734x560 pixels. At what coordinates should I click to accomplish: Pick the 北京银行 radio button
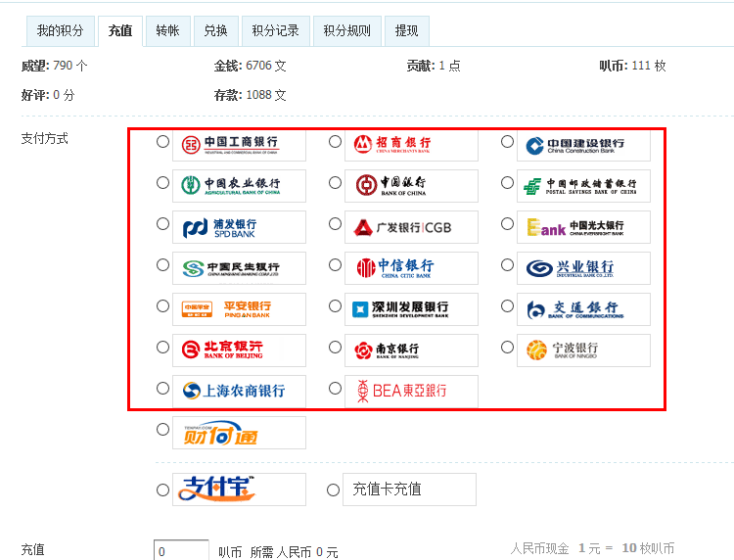point(162,348)
